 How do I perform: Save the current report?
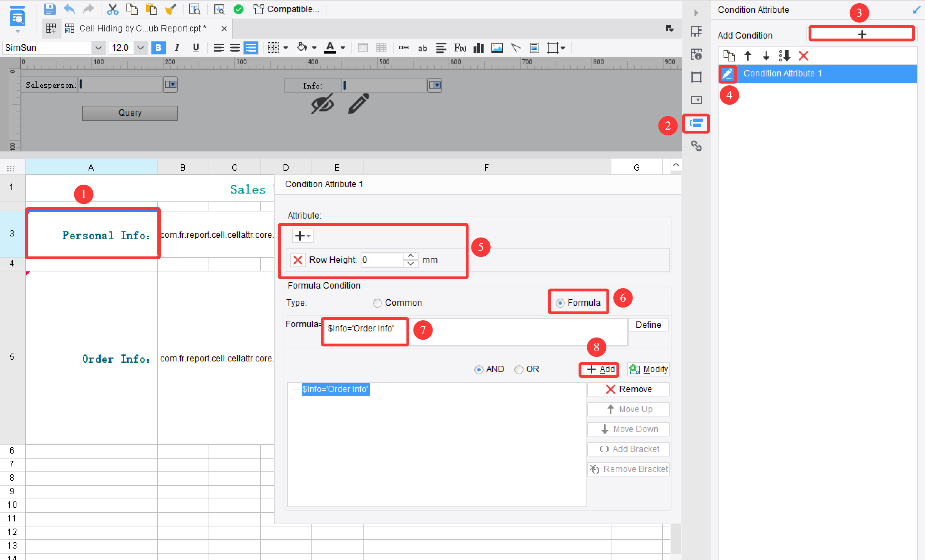click(x=49, y=9)
